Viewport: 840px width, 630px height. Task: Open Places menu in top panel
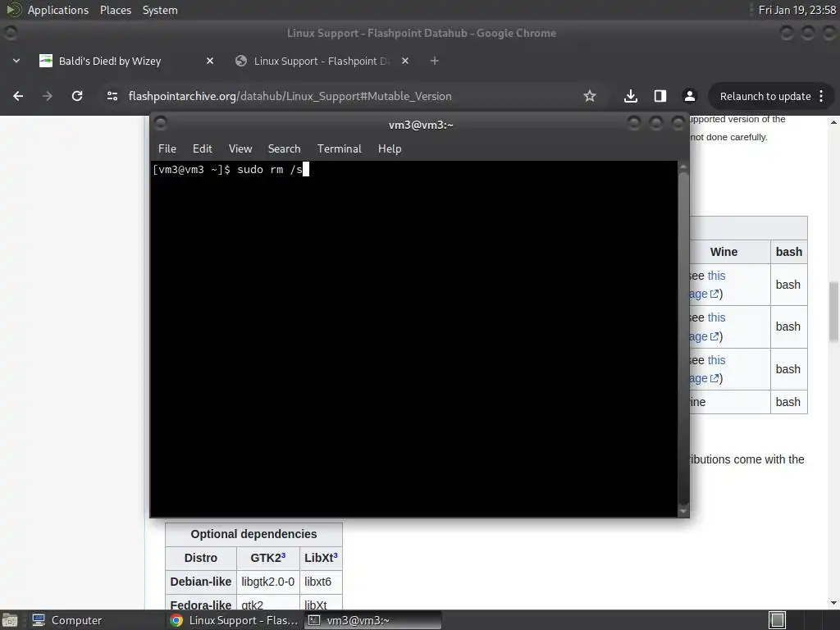pyautogui.click(x=116, y=10)
